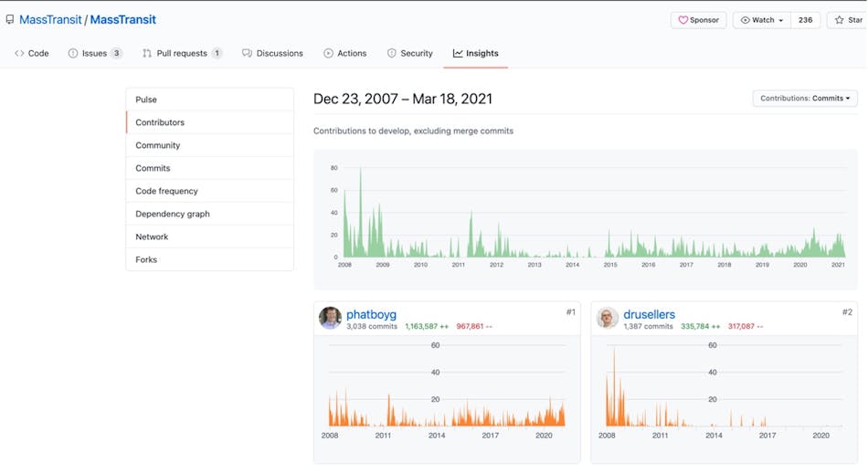Click the Issues count badge 3
This screenshot has height=473, width=868.
coord(116,53)
